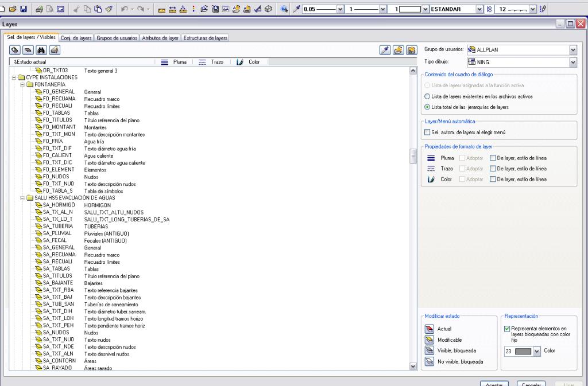
Task: Select the SA_BAJANTE Bajantes layer
Action: pos(69,283)
